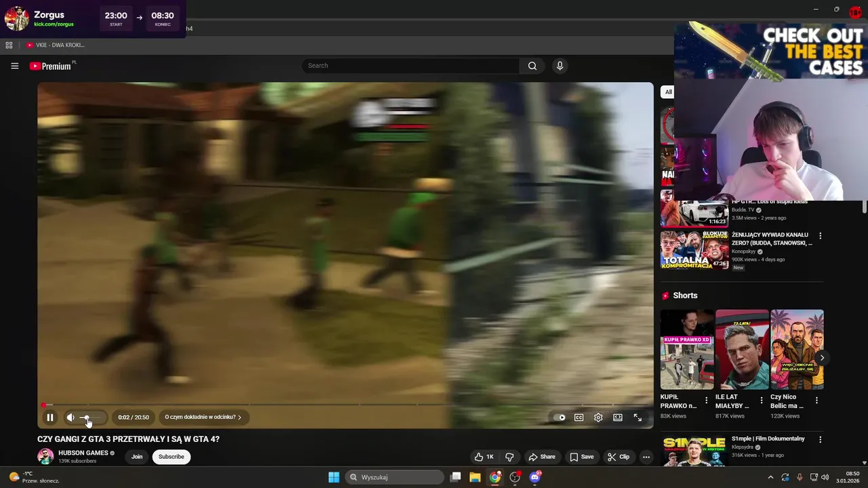Click the Join membership button
This screenshot has width=868, height=488.
(x=137, y=457)
